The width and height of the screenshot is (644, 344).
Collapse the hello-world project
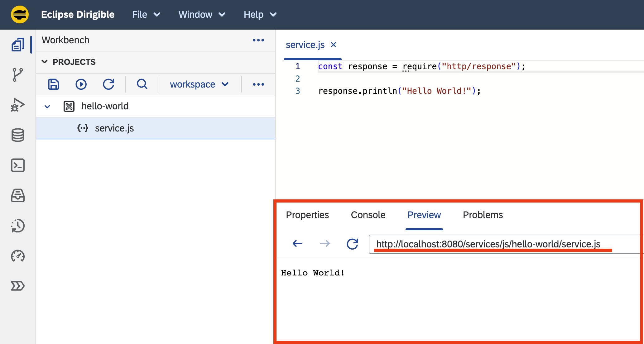(47, 106)
